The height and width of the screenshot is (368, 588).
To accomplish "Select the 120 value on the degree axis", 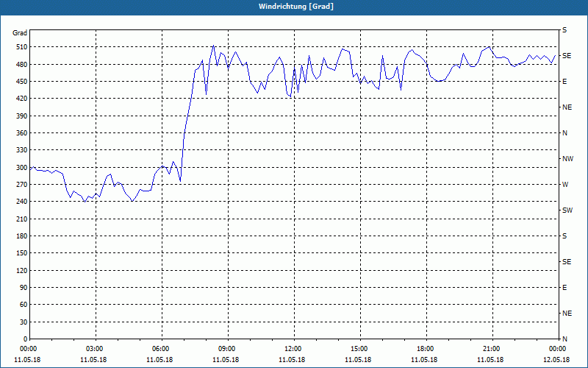I will (x=22, y=270).
